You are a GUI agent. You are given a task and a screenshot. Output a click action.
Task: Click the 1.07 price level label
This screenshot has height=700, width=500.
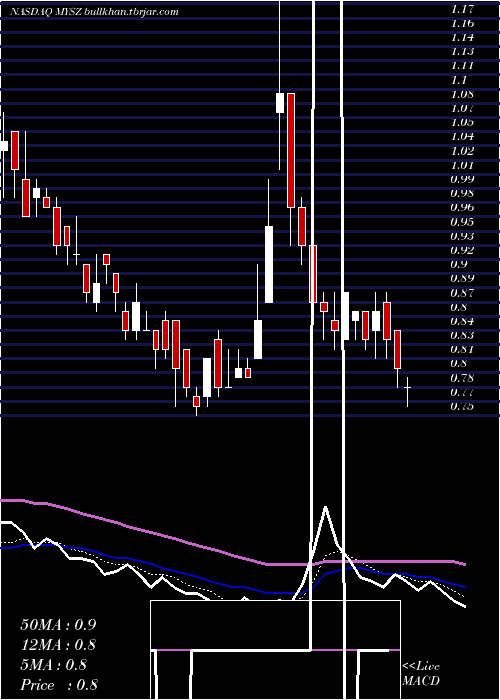(462, 108)
